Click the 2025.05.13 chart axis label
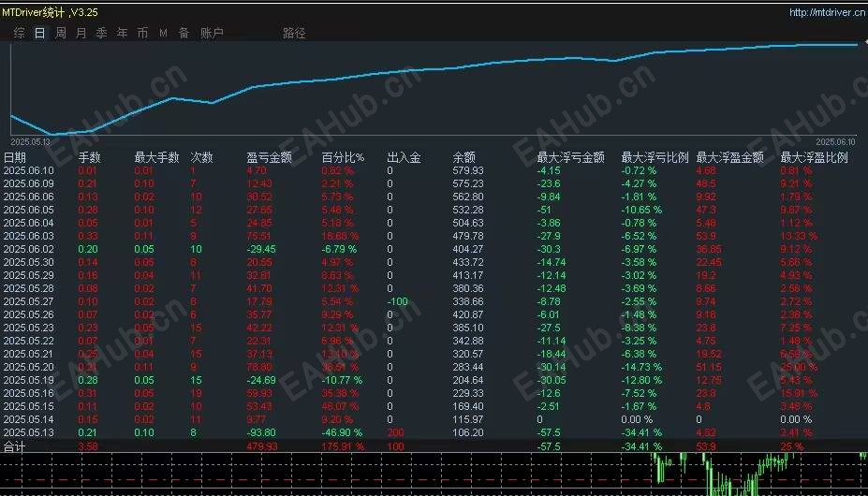Viewport: 868px width, 496px height. coord(31,141)
